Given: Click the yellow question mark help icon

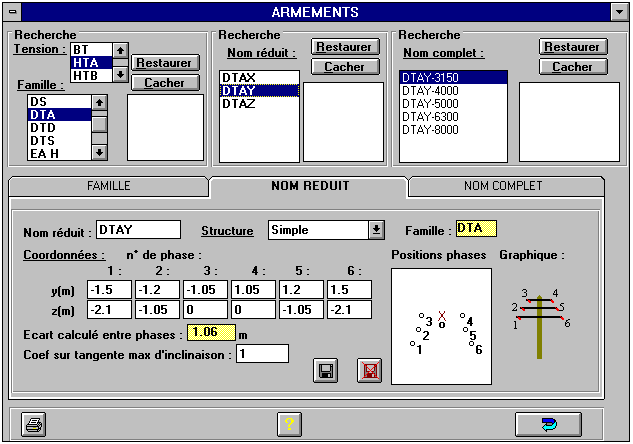Looking at the screenshot, I should click(x=288, y=424).
